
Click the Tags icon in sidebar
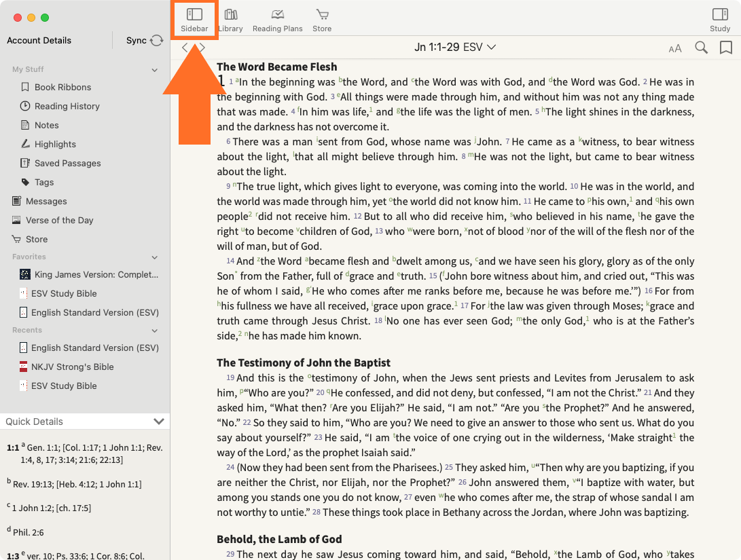[25, 182]
